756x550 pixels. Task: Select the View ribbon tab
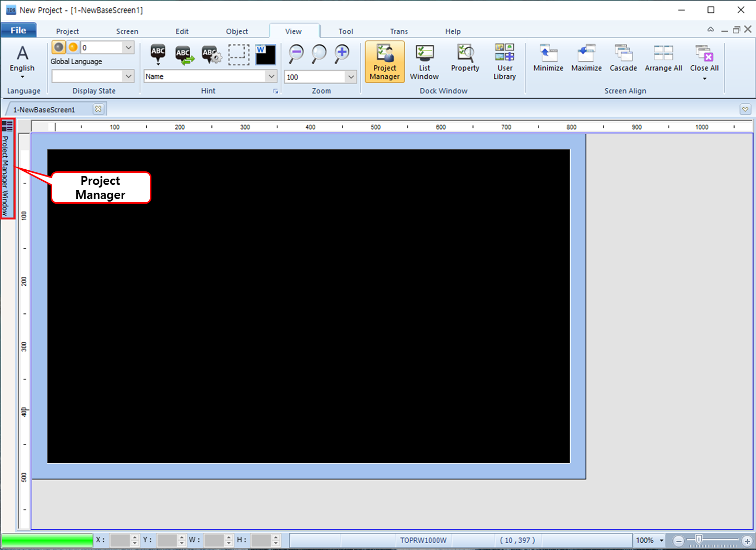coord(293,31)
